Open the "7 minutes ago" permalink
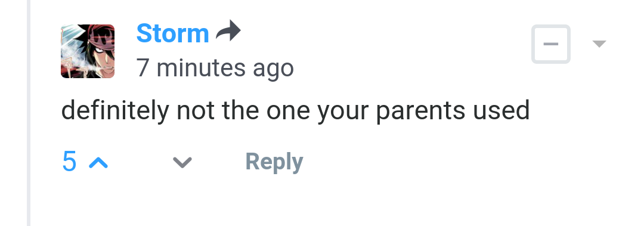The image size is (644, 226). click(215, 68)
